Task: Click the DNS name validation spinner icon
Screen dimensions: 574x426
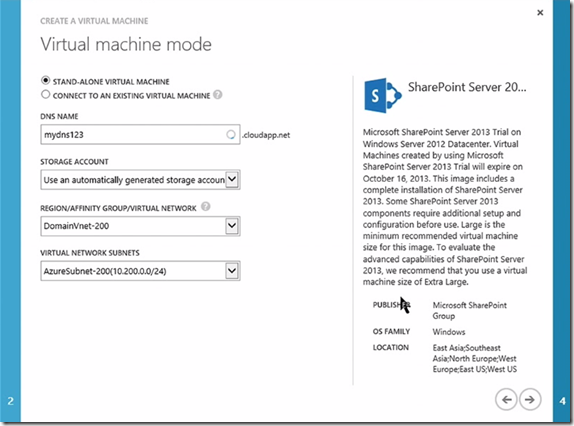Action: (231, 135)
